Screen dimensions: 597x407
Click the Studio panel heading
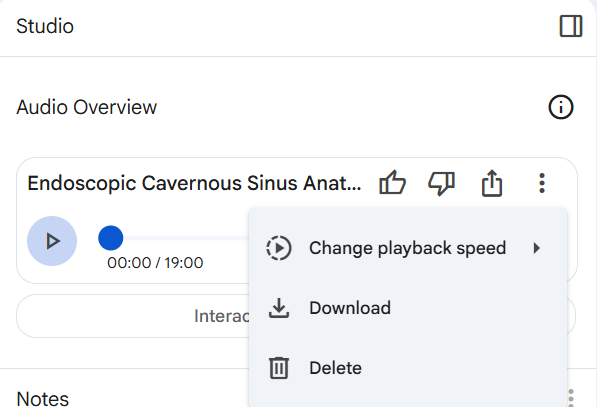coord(45,26)
